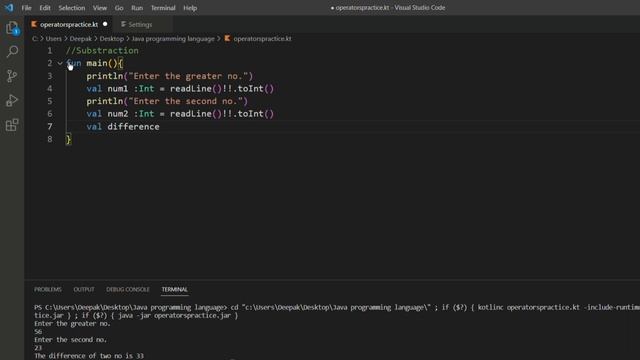Click line number 7 in the gutter
Viewport: 640px width, 360px height.
tap(50, 127)
